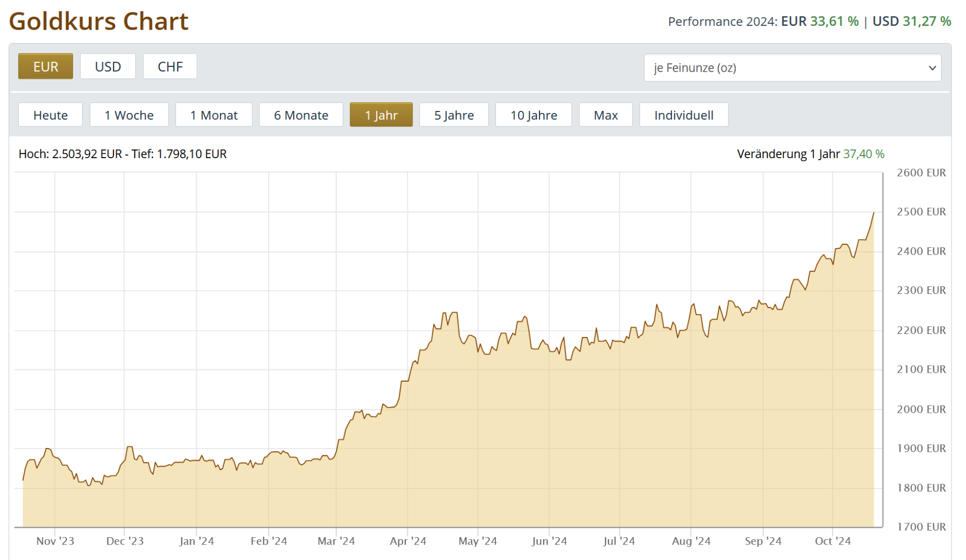Click the Hoch: 2.503,92 EUR text

(x=70, y=154)
